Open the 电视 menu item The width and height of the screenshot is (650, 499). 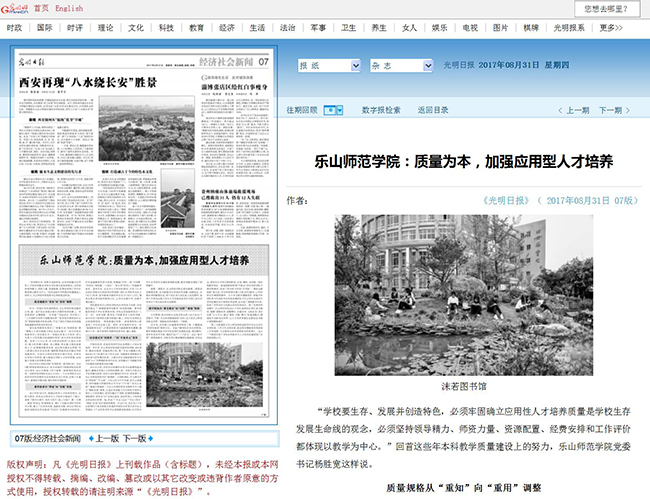[x=470, y=28]
